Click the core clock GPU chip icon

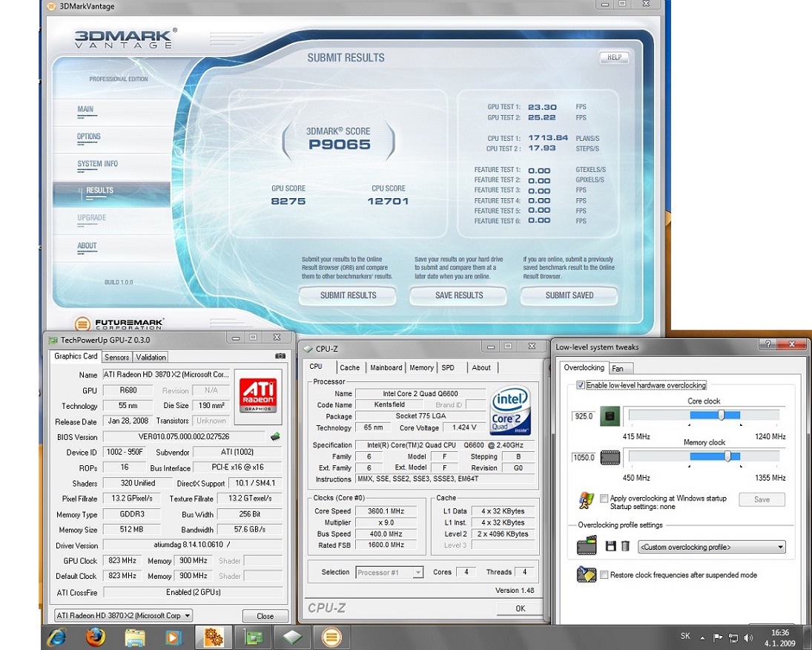click(x=610, y=416)
